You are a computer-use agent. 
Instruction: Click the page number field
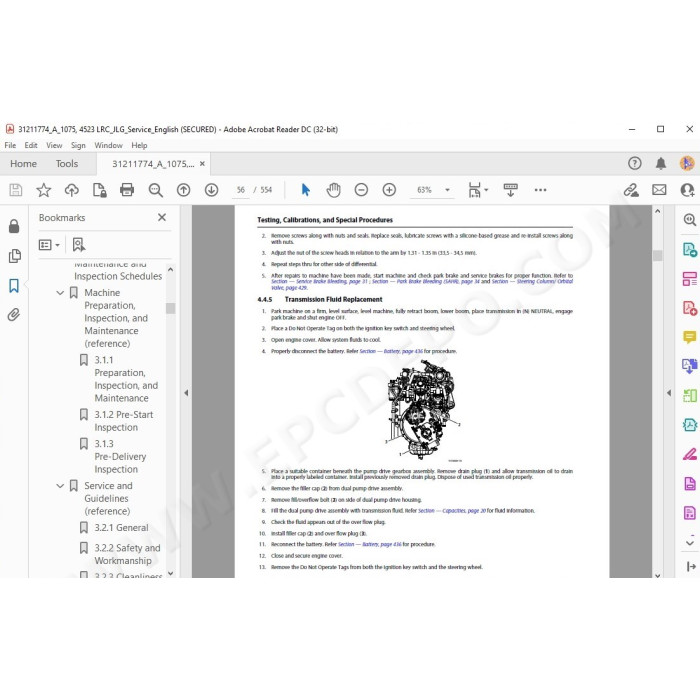(241, 190)
